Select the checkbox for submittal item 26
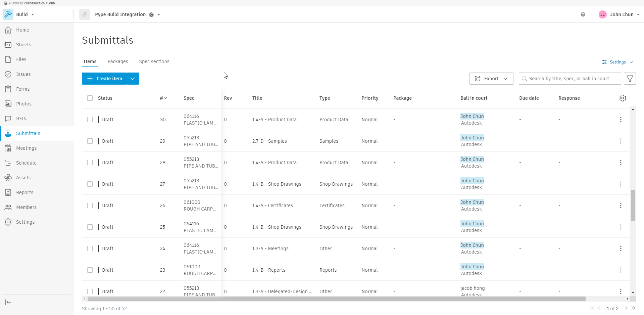This screenshot has width=644, height=315. pos(90,206)
